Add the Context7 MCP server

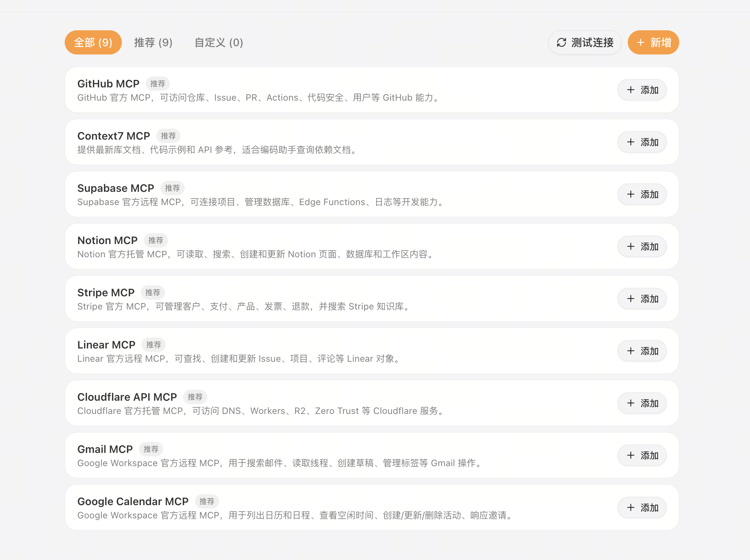[x=642, y=142]
